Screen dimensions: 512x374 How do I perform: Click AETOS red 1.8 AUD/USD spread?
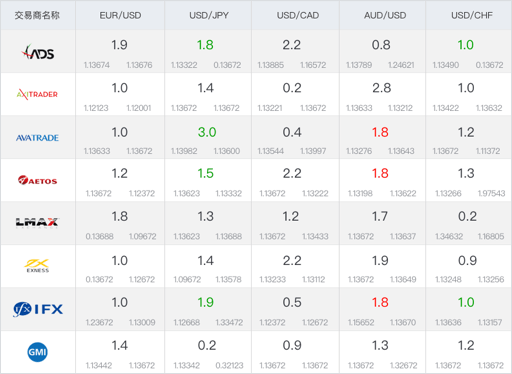(x=380, y=173)
